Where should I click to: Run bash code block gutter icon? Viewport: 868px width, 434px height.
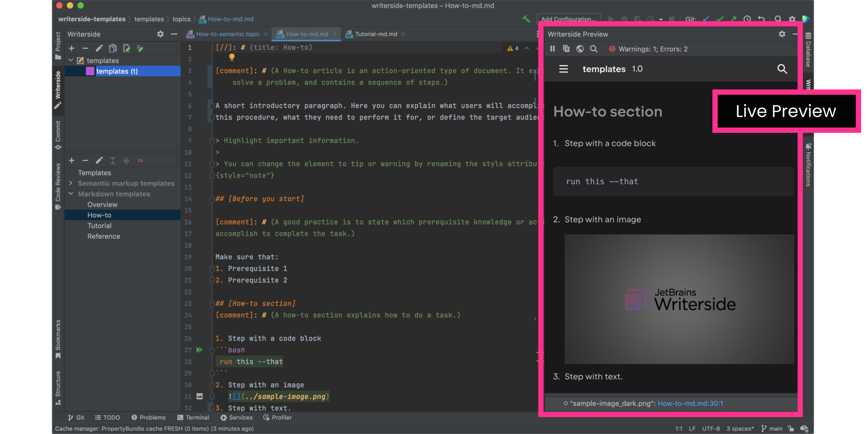coord(199,350)
